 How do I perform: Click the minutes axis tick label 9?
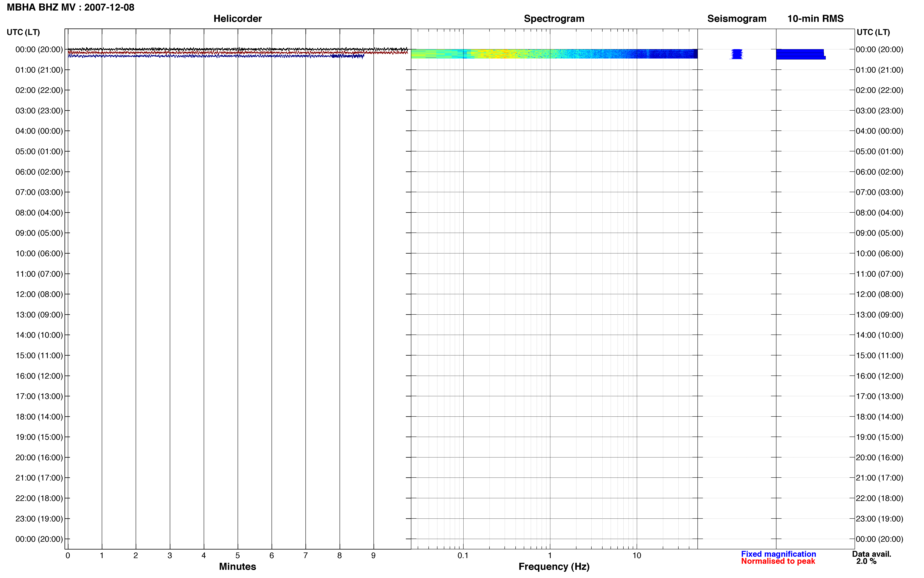pyautogui.click(x=373, y=556)
